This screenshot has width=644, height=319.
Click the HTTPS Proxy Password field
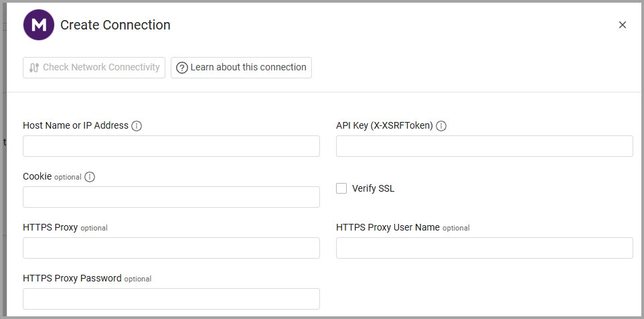pos(171,299)
